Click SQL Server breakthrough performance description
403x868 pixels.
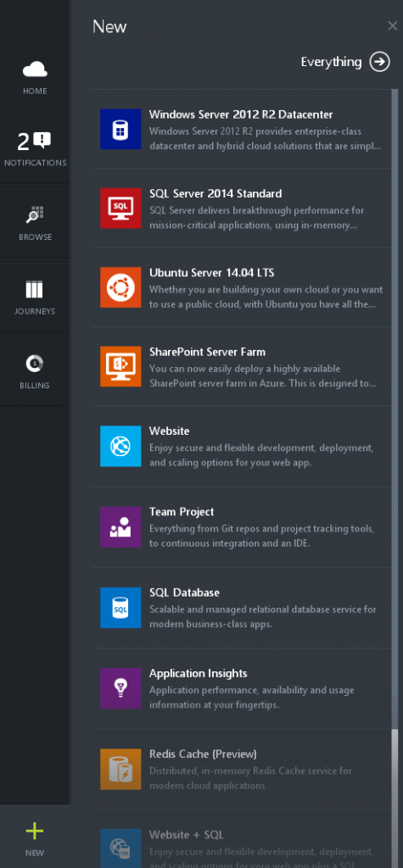click(257, 218)
